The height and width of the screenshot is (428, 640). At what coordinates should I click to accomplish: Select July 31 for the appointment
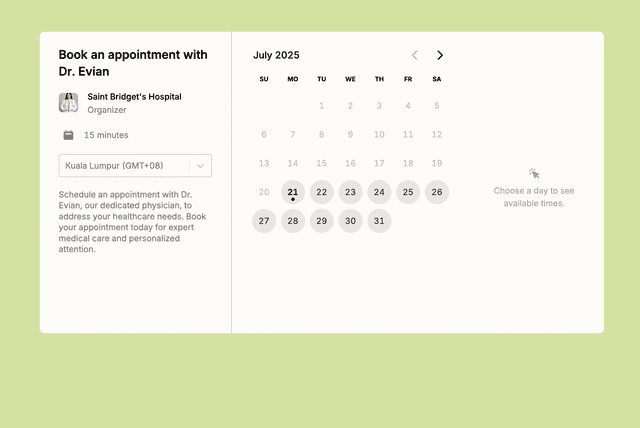pos(379,221)
